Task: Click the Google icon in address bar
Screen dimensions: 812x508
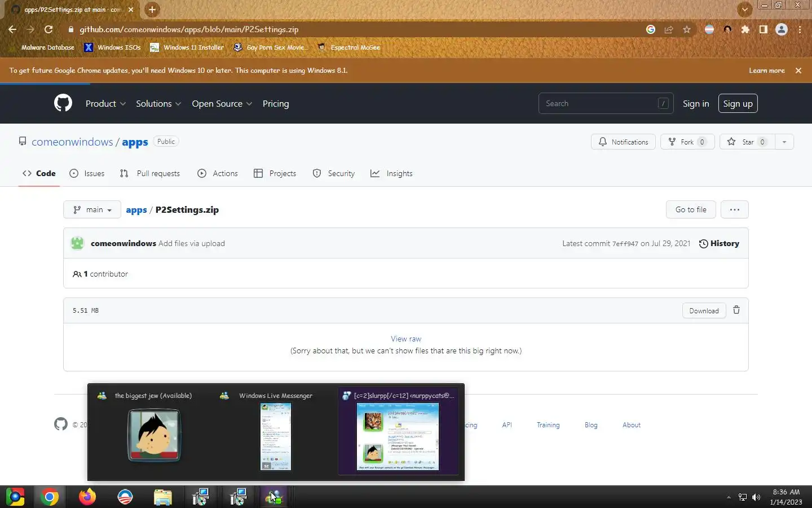Action: point(651,29)
